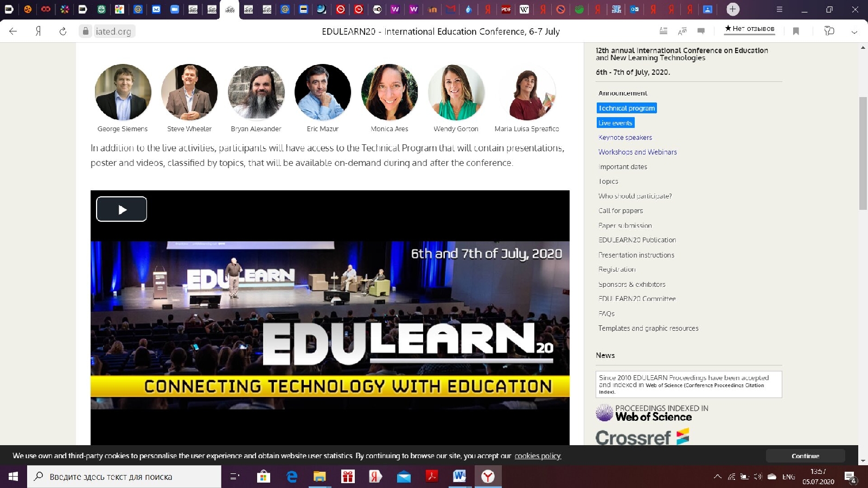The image size is (868, 488).
Task: Open Microsoft Word from the taskbar
Action: (x=459, y=477)
